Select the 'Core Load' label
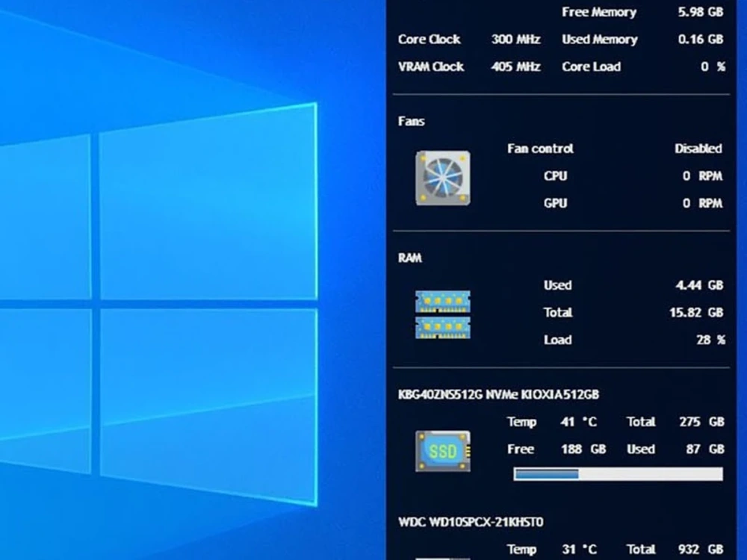 [591, 66]
